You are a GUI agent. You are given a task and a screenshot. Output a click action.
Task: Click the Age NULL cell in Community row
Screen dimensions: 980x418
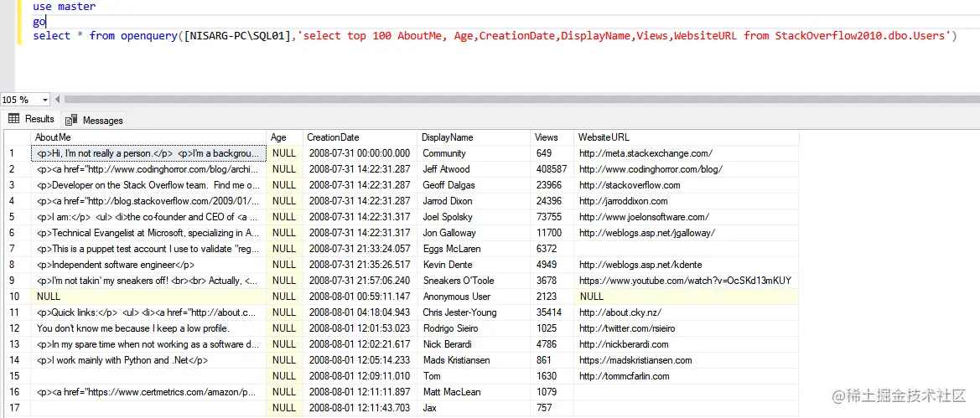pyautogui.click(x=285, y=153)
